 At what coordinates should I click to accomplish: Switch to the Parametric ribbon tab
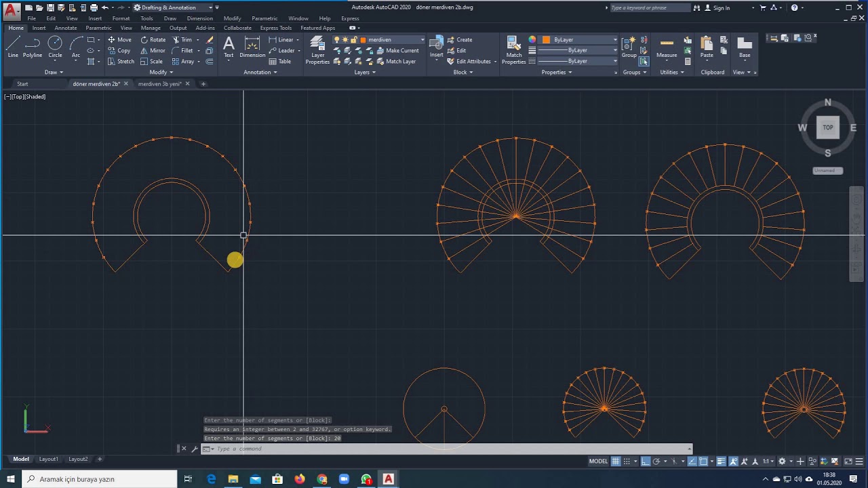pyautogui.click(x=98, y=28)
